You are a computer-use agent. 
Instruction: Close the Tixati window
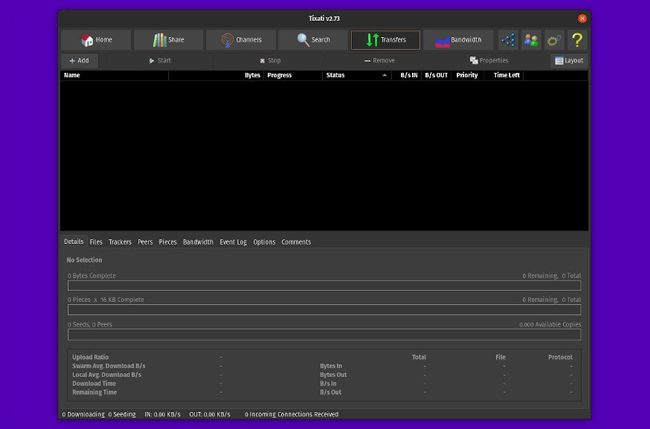[x=582, y=18]
